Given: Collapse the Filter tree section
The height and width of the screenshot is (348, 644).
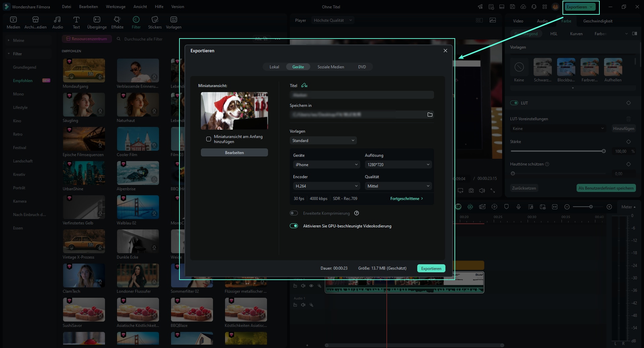Looking at the screenshot, I should click(9, 54).
